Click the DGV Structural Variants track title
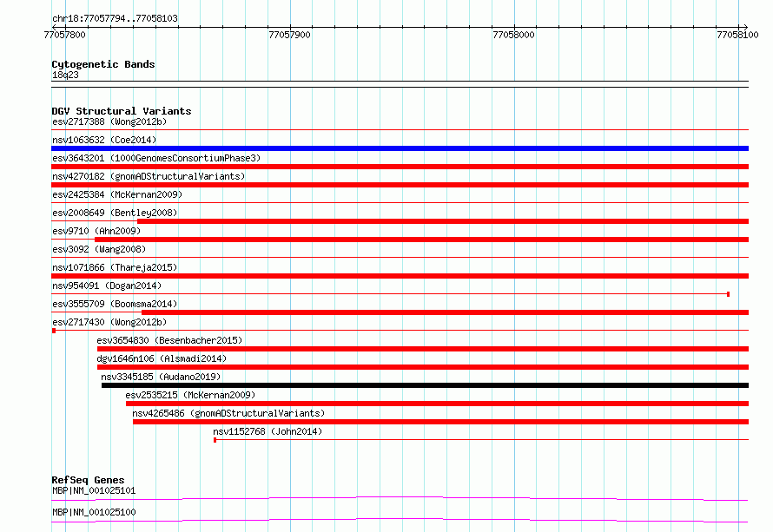Screen dimensions: 773x532 click(122, 111)
